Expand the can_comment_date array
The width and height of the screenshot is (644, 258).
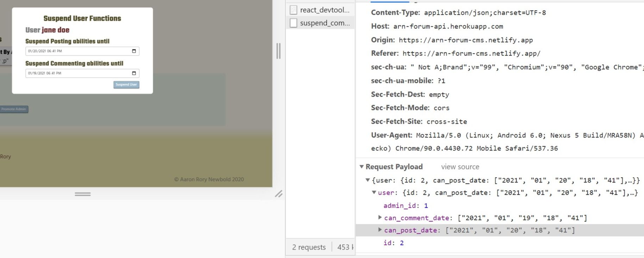pyautogui.click(x=380, y=218)
